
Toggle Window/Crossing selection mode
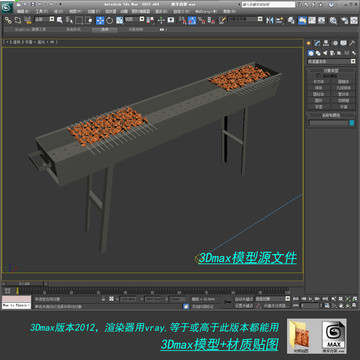click(x=88, y=20)
